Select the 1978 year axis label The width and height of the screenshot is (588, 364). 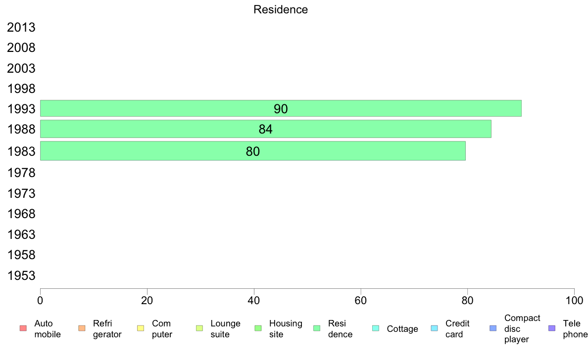pyautogui.click(x=21, y=173)
